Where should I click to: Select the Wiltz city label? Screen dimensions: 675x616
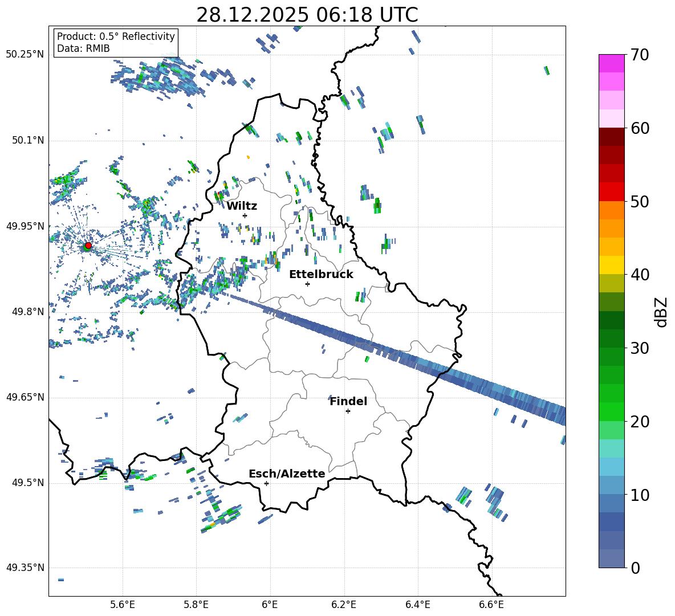click(x=242, y=206)
